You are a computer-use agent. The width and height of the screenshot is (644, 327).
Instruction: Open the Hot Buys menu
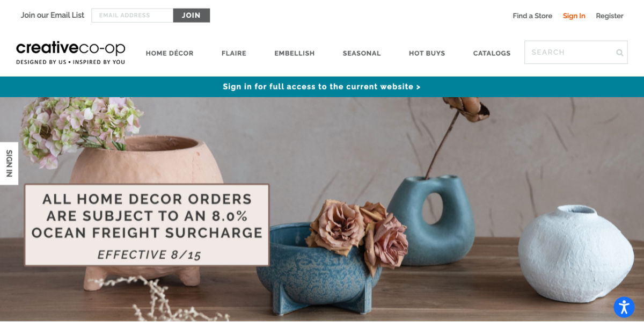(x=427, y=53)
